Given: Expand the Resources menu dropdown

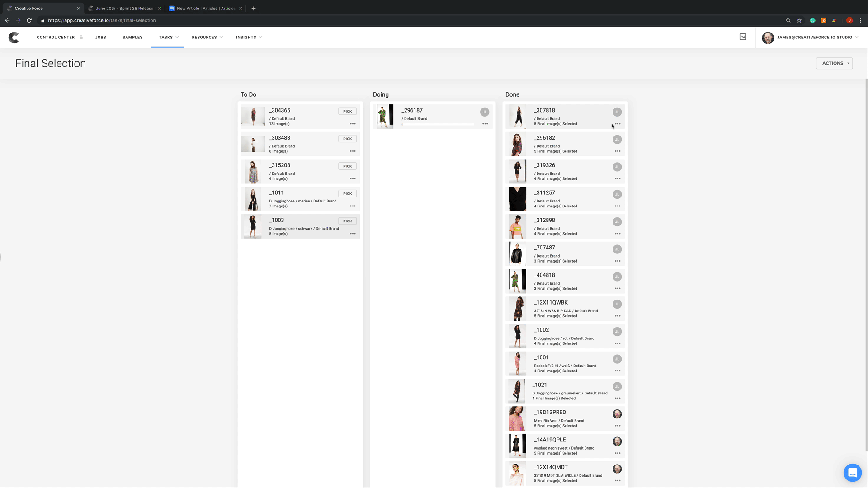Looking at the screenshot, I should [207, 38].
